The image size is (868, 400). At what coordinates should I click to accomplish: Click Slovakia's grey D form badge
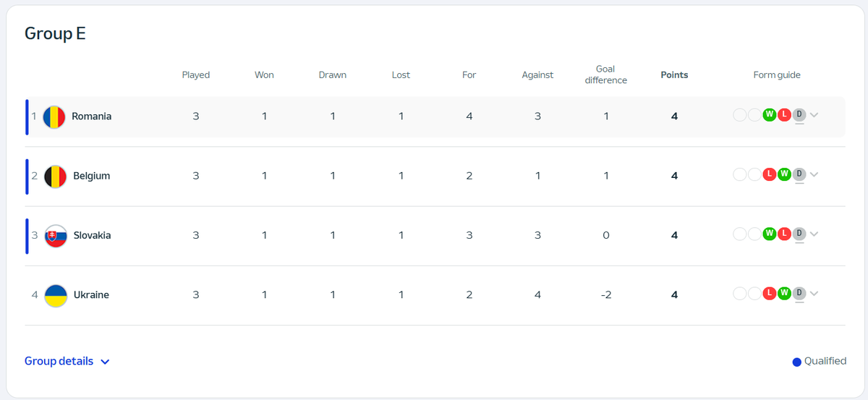799,234
